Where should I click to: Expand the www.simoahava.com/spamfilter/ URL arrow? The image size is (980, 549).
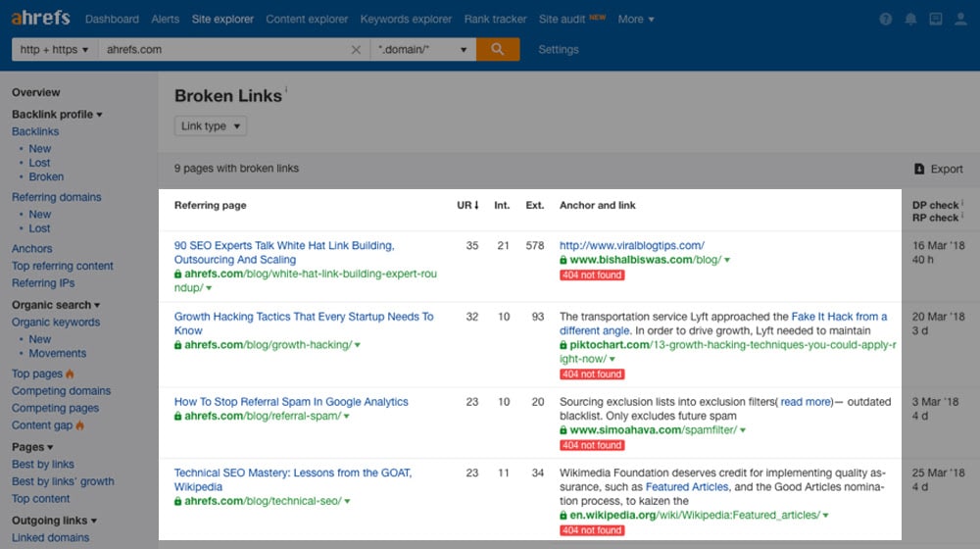pyautogui.click(x=743, y=430)
